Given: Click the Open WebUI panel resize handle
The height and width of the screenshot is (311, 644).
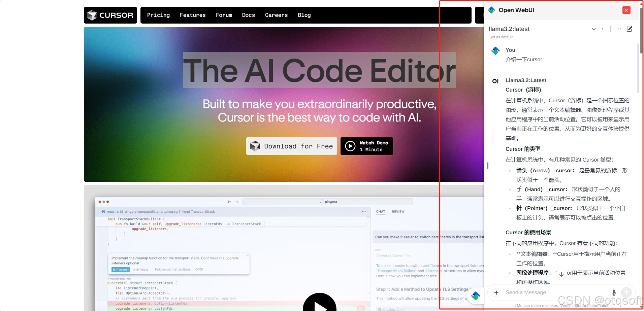Looking at the screenshot, I should point(487,166).
